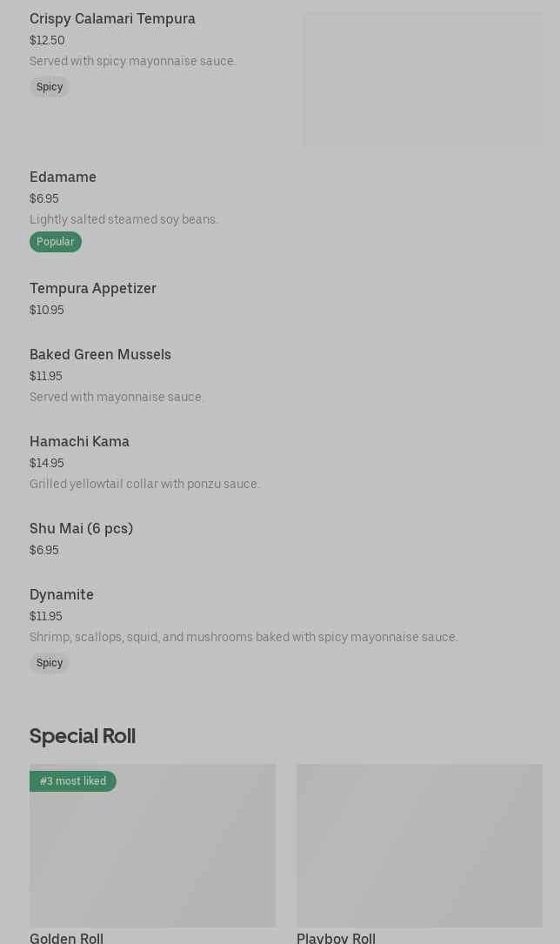Image resolution: width=560 pixels, height=944 pixels.
Task: Open the Dynamite menu item
Action: (62, 595)
